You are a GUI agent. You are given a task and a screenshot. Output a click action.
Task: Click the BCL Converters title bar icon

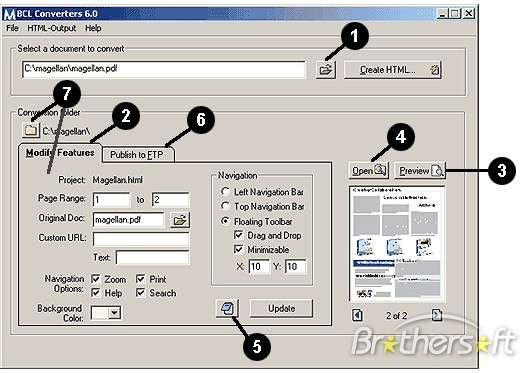coord(9,14)
